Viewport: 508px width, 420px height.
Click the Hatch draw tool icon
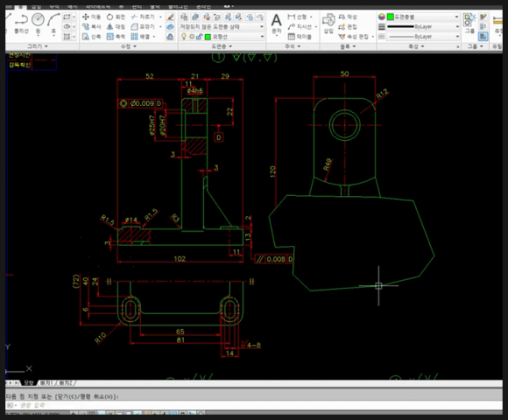click(x=67, y=37)
